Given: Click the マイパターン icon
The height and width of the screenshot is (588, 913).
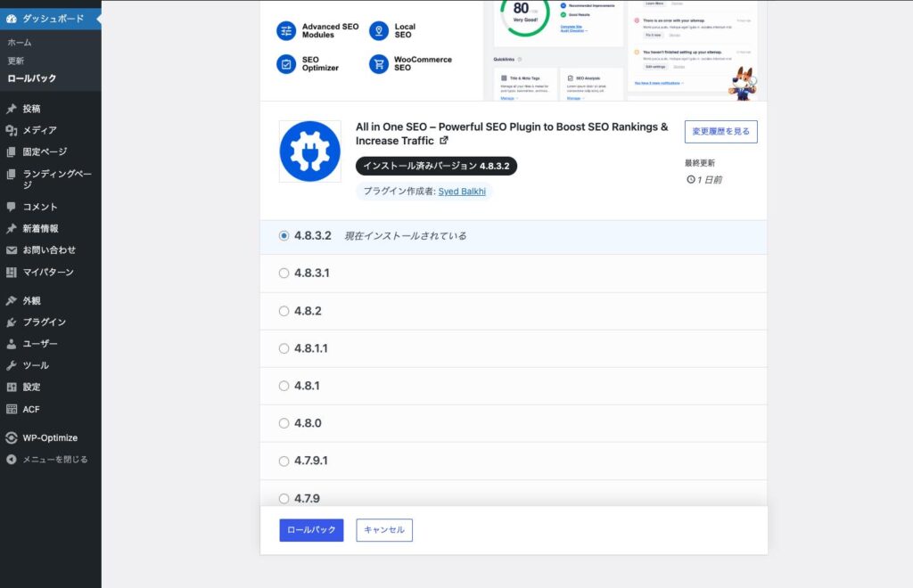Looking at the screenshot, I should click(11, 272).
